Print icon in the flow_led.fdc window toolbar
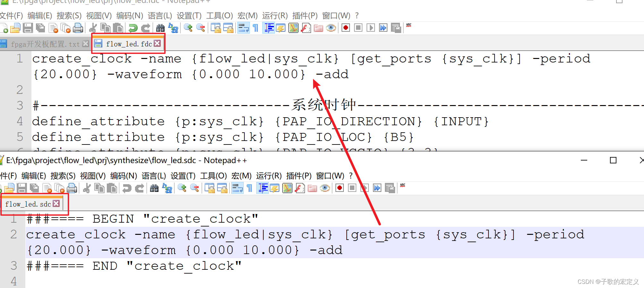 [x=78, y=28]
